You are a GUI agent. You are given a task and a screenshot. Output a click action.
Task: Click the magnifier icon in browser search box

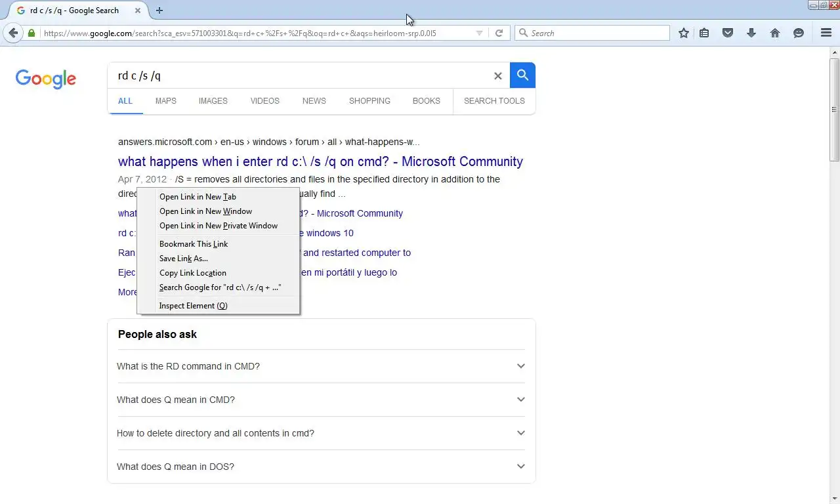524,33
